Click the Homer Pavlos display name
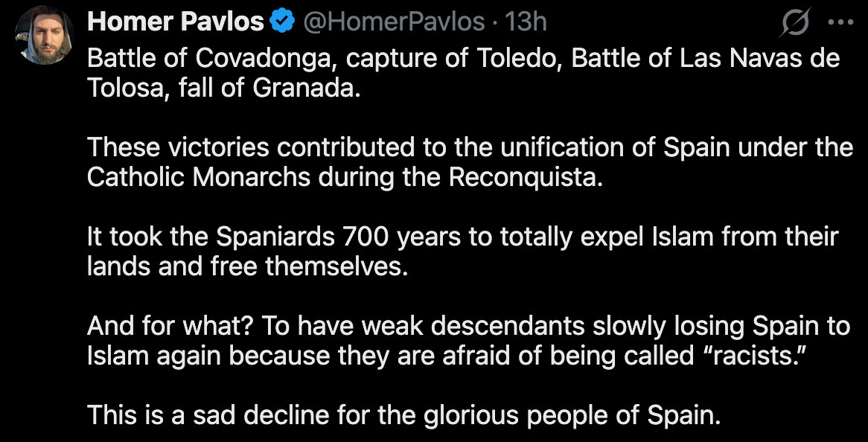Screen dimensions: 868x442 pos(175,22)
